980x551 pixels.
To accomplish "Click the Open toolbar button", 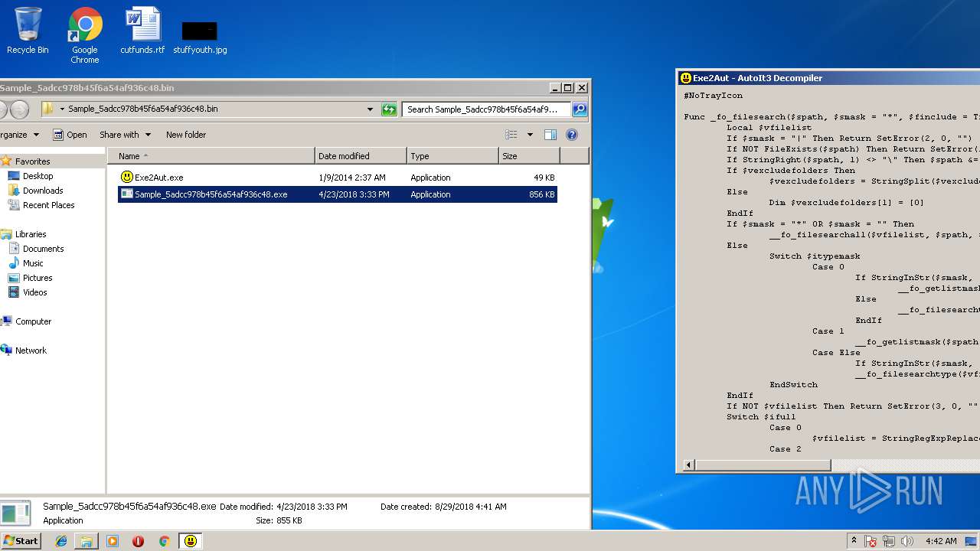I will (70, 135).
